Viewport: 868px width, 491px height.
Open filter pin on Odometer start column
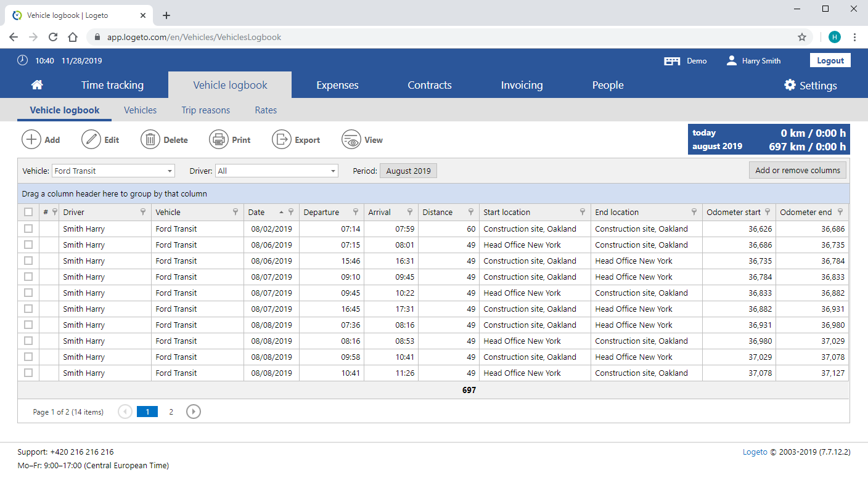tap(768, 212)
